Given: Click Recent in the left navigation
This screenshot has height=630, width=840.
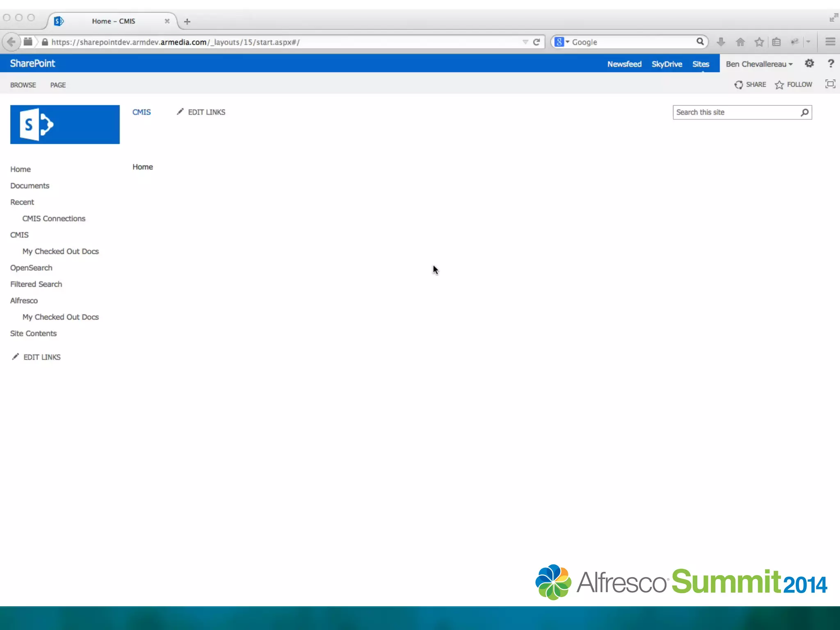Looking at the screenshot, I should click(x=22, y=202).
